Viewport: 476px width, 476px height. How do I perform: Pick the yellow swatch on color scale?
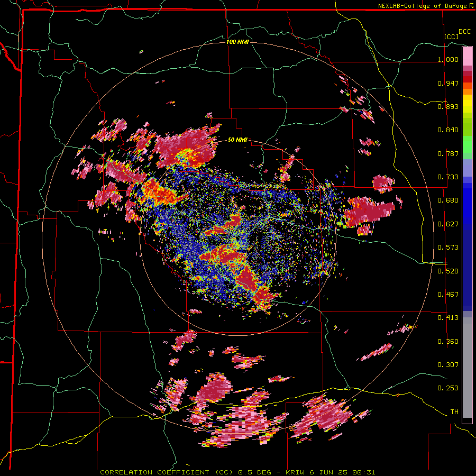467,104
